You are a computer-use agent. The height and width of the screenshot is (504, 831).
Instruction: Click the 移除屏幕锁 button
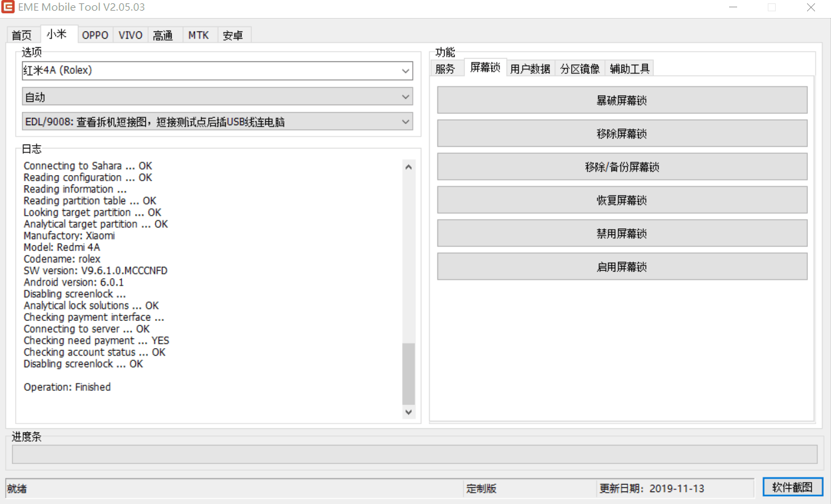[622, 134]
